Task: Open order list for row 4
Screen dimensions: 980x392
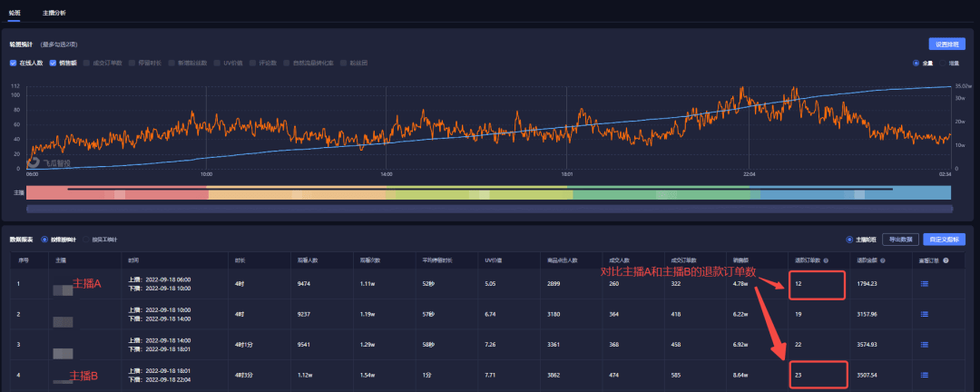Action: pos(925,375)
